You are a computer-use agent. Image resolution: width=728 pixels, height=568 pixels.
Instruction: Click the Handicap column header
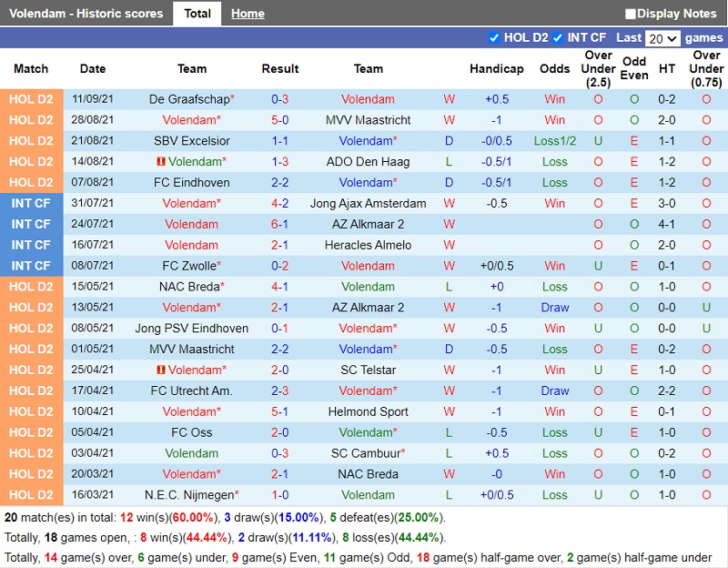coord(497,69)
